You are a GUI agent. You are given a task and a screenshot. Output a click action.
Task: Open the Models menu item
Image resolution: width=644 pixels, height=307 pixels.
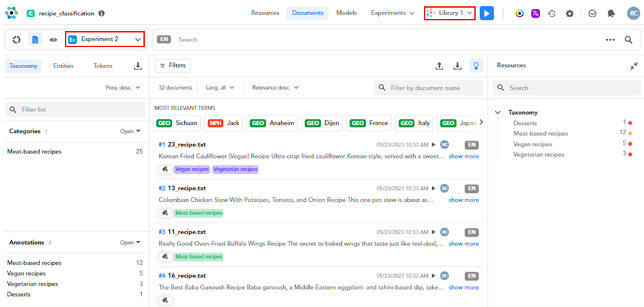(346, 13)
